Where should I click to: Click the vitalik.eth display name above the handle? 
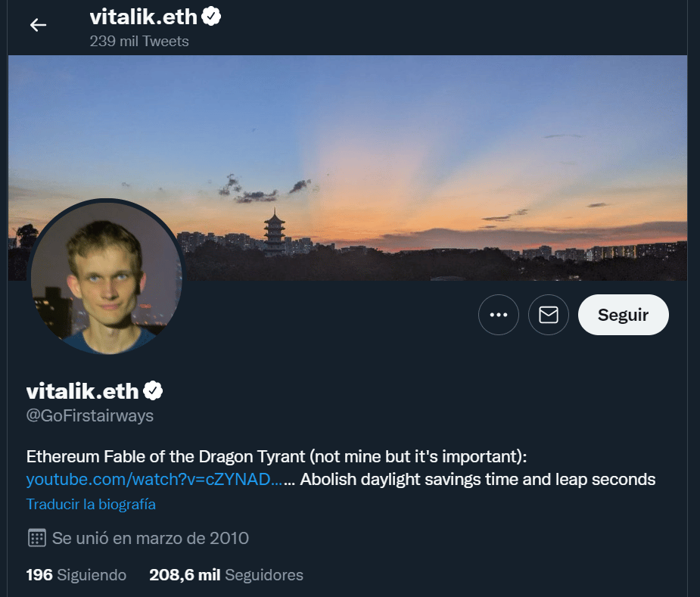tap(82, 390)
